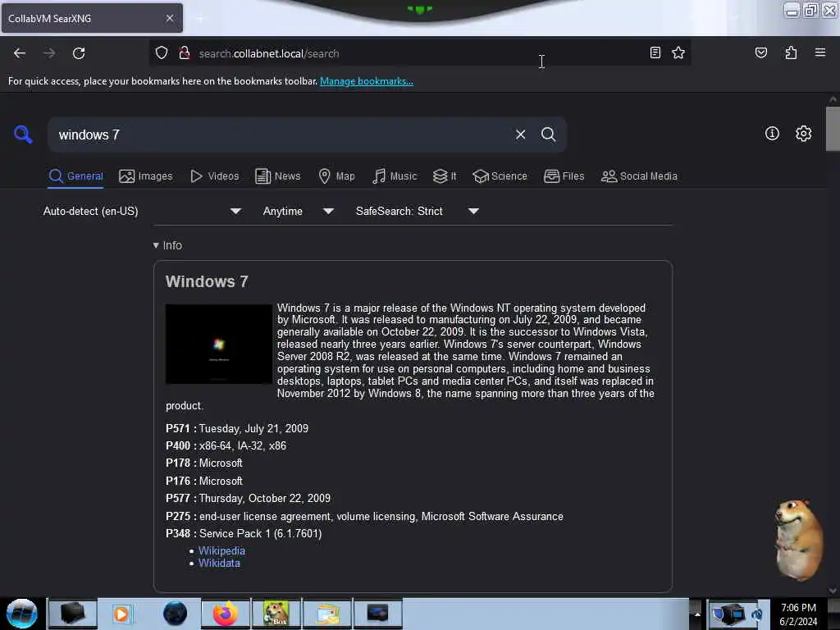Switch to the Music search tab
The image size is (840, 630).
[395, 176]
